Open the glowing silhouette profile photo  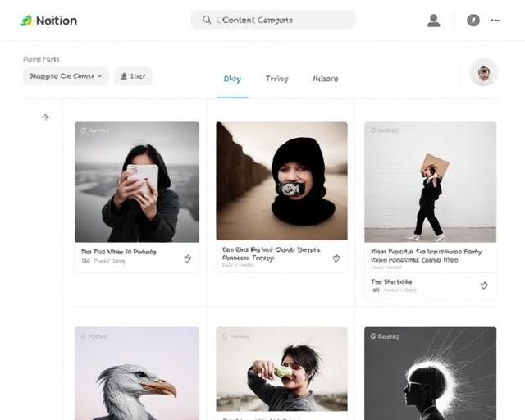[430, 373]
